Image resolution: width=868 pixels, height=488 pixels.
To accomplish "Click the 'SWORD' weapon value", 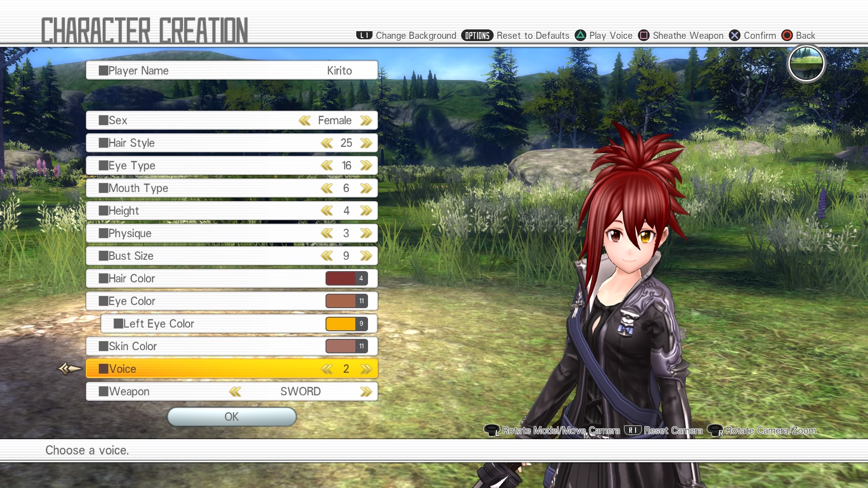I will [301, 392].
